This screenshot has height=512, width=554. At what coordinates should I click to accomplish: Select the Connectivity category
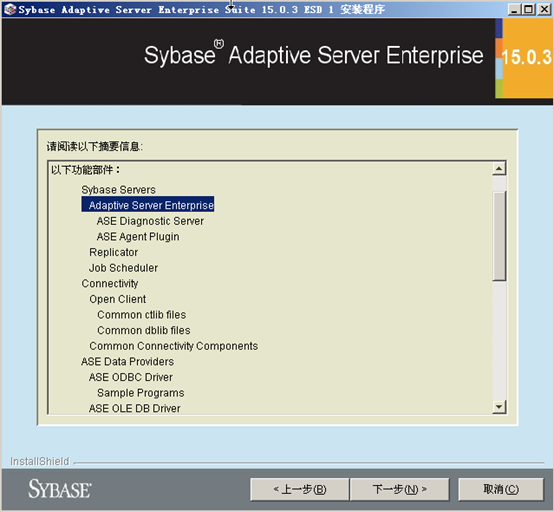(x=110, y=283)
